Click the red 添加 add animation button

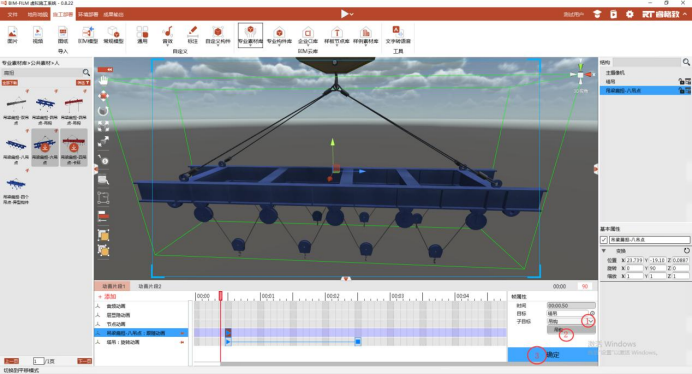[107, 297]
